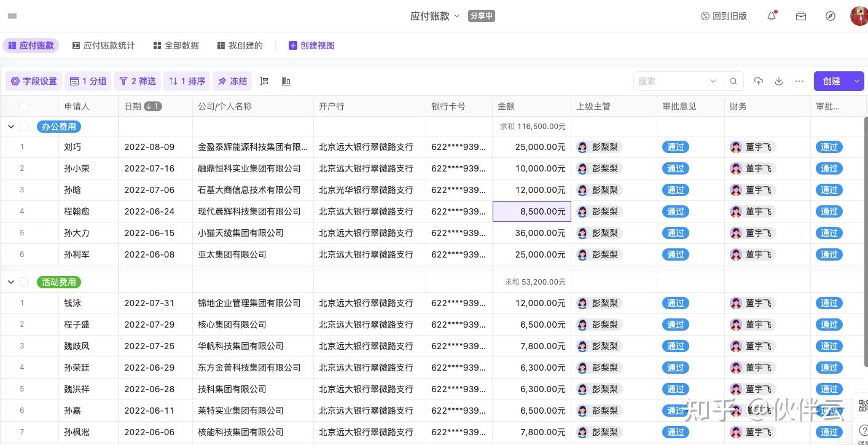Open the 创建 button dropdown arrow
Image resolution: width=868 pixels, height=445 pixels.
click(857, 81)
